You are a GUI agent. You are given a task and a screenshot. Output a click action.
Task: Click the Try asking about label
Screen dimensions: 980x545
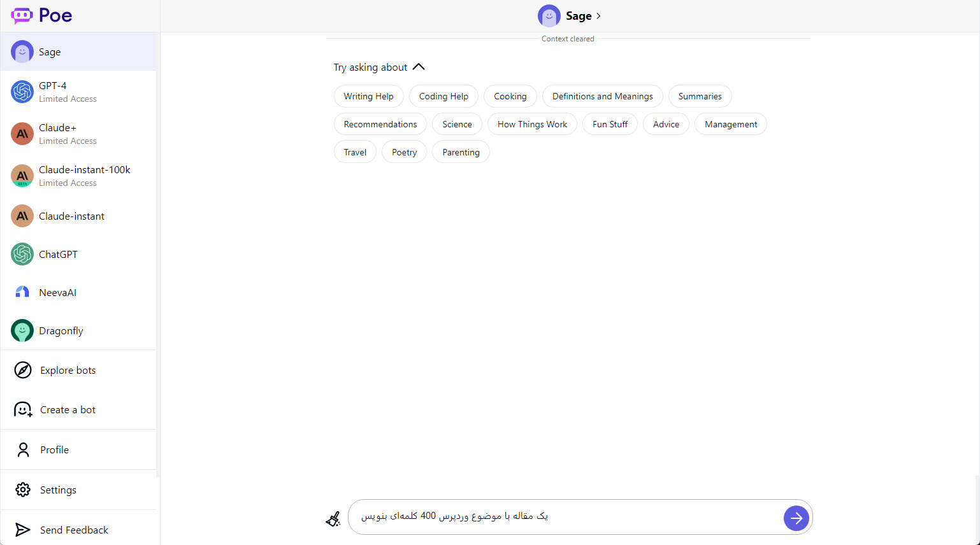point(370,67)
